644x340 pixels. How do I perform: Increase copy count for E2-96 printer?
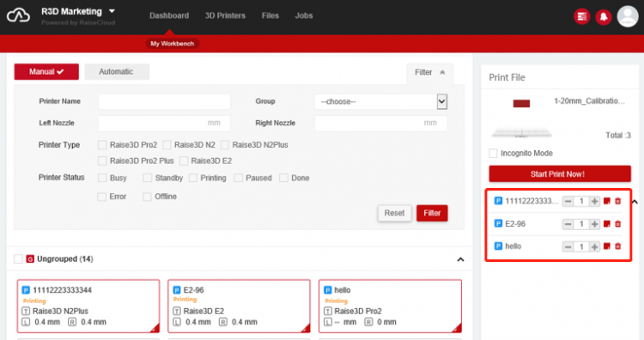point(594,224)
